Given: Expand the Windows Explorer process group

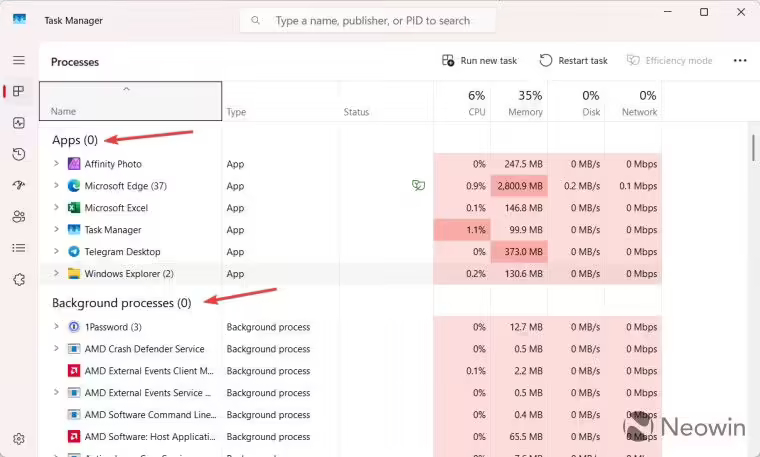Looking at the screenshot, I should point(56,274).
